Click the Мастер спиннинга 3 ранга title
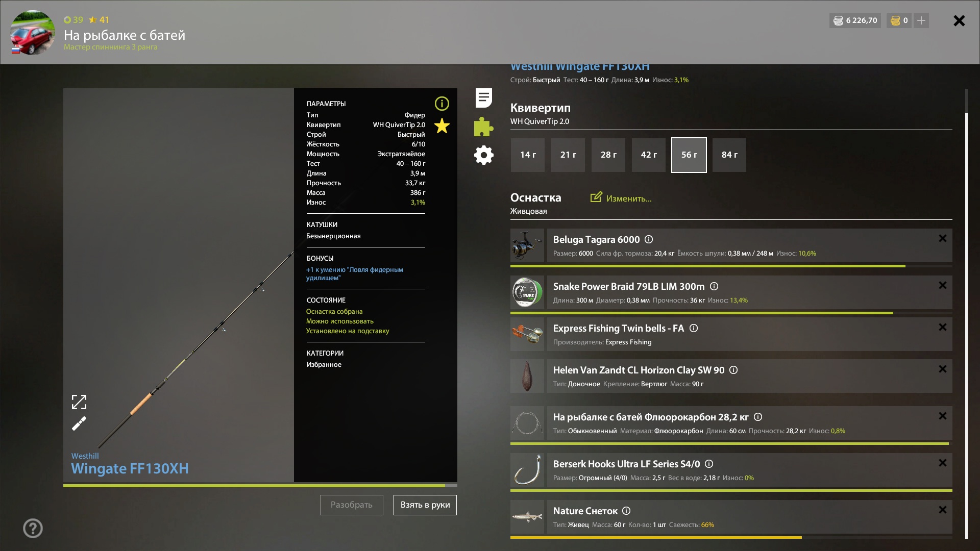980x551 pixels. [x=111, y=47]
